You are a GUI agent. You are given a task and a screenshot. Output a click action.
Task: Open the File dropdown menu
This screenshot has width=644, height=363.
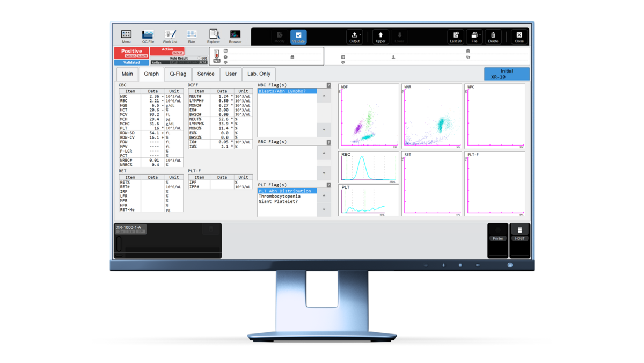[474, 37]
